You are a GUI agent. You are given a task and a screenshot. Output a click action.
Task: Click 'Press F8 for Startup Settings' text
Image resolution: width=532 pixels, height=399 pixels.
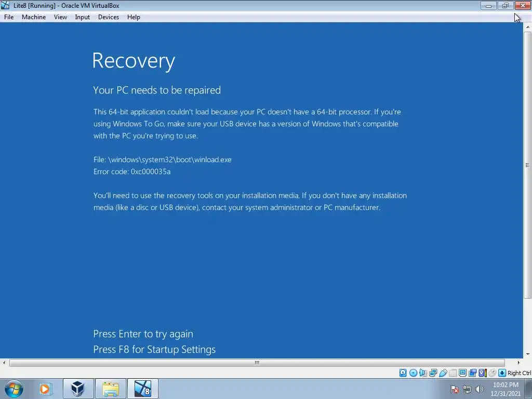(x=154, y=350)
